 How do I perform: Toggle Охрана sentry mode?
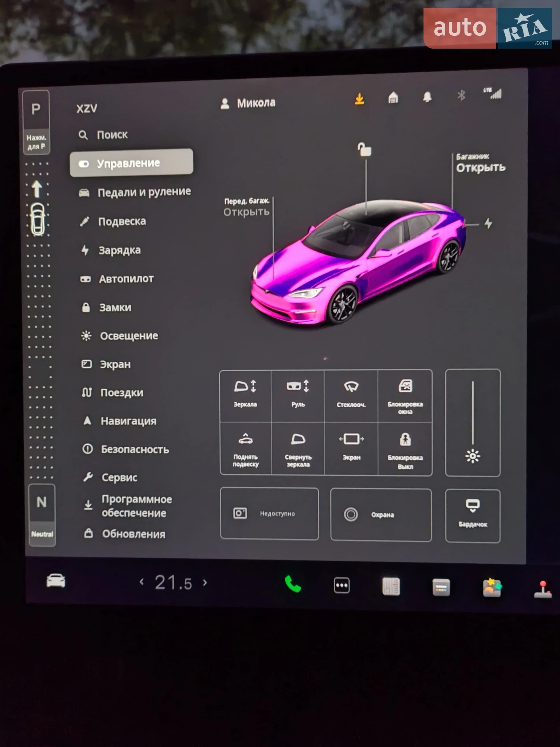381,515
